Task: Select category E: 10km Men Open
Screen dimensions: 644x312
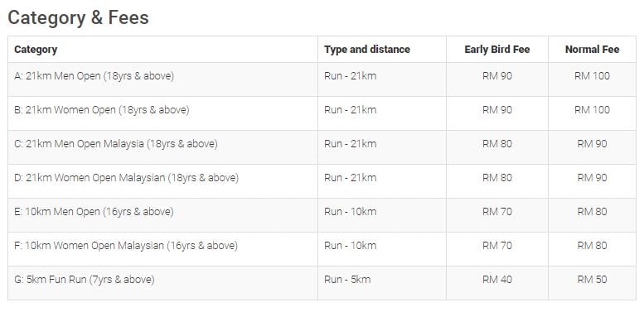Action: [x=94, y=212]
